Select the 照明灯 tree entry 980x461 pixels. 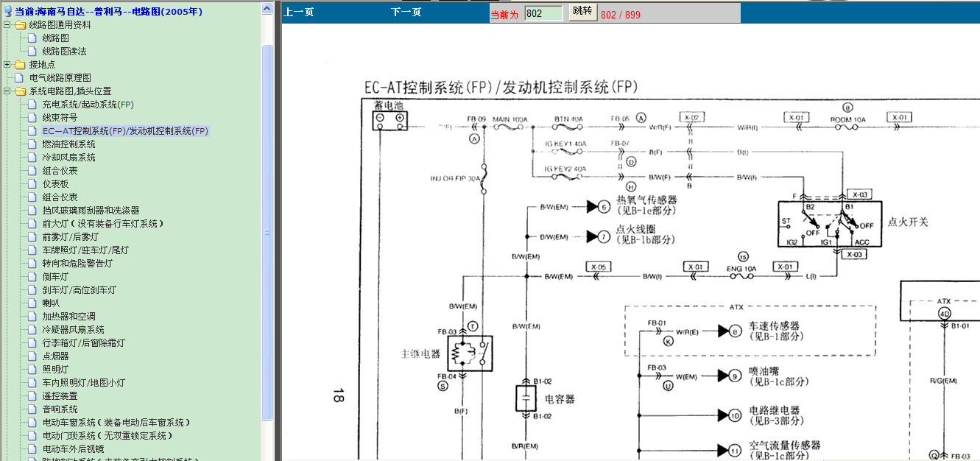click(x=55, y=370)
